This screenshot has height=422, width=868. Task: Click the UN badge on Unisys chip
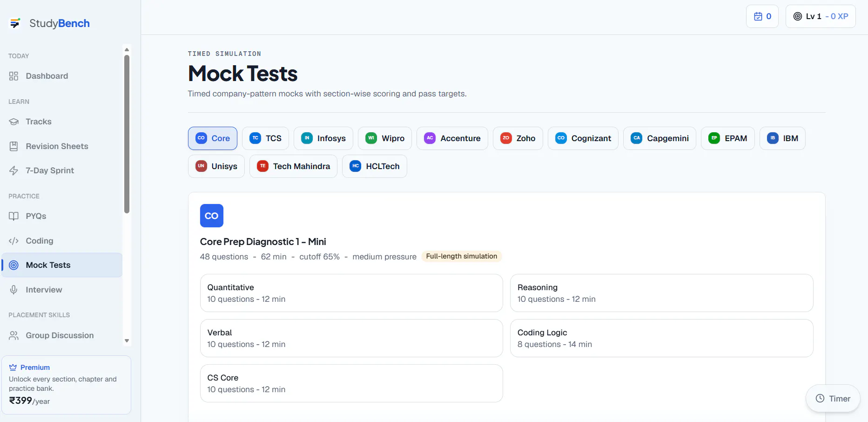pos(201,166)
